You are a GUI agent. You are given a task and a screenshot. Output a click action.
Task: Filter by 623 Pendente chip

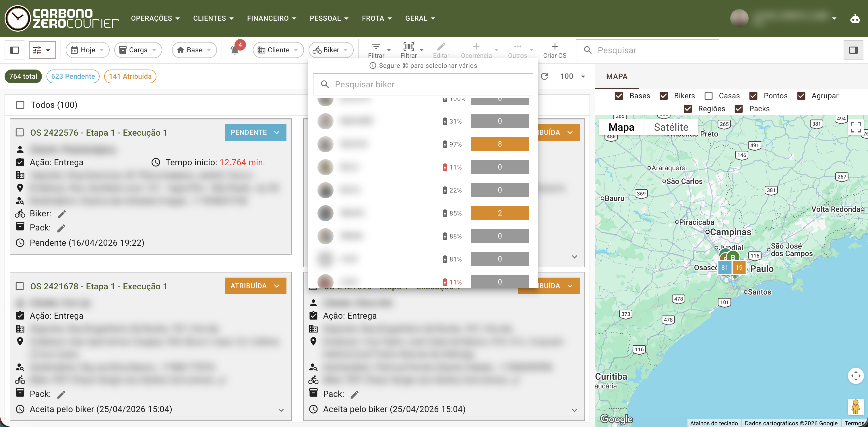[x=73, y=76]
